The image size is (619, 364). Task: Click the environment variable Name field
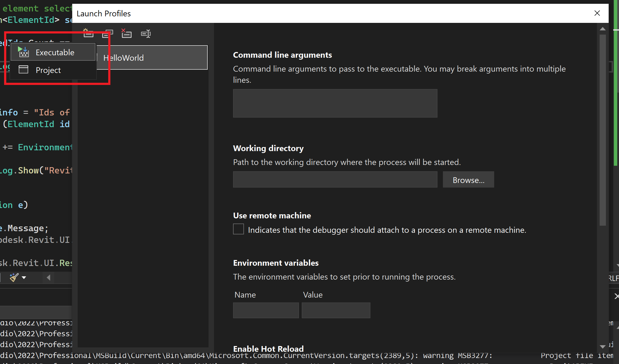[x=266, y=310]
